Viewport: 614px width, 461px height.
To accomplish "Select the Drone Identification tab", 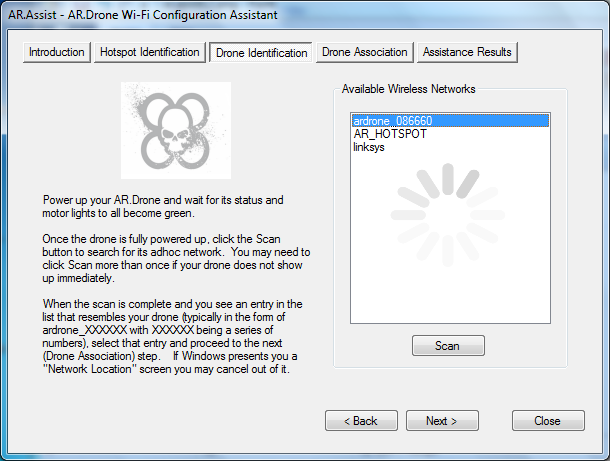I will pyautogui.click(x=261, y=53).
